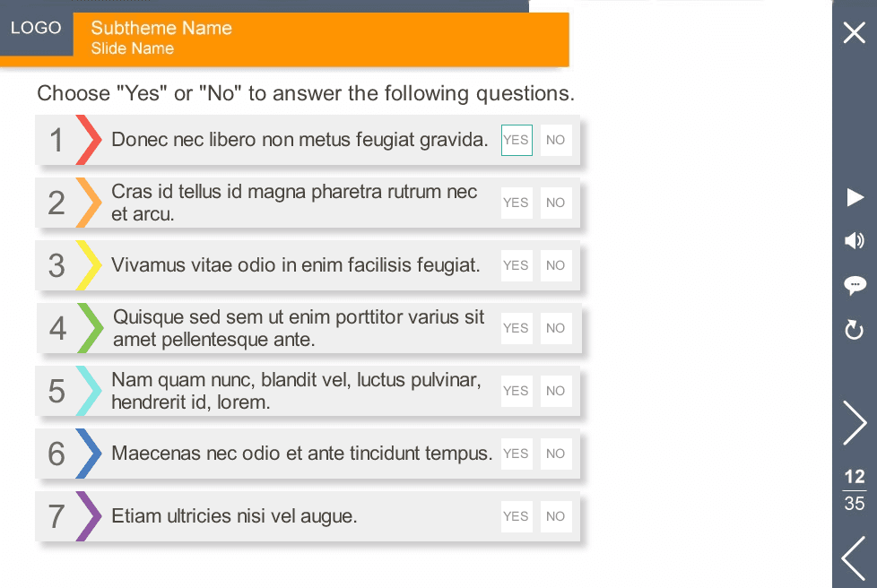Click the slide counter showing 12 of 35
Screen dimensions: 877x588
(x=855, y=490)
